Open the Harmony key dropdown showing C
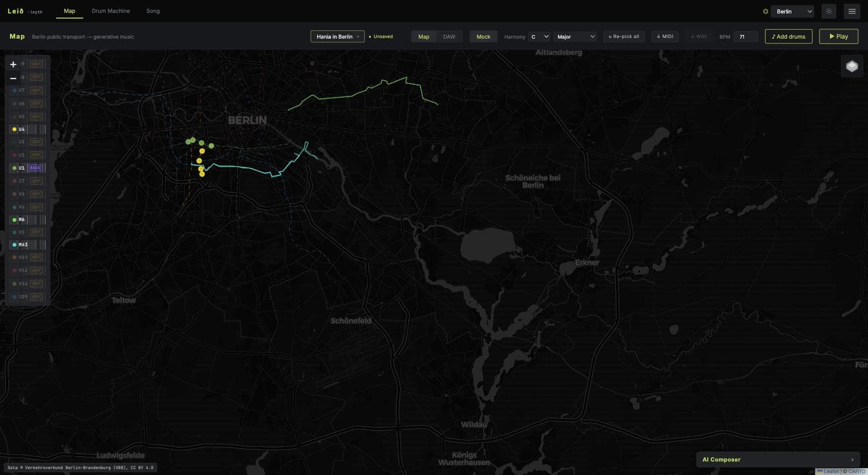Viewport: 868px width, 475px height. click(x=539, y=36)
